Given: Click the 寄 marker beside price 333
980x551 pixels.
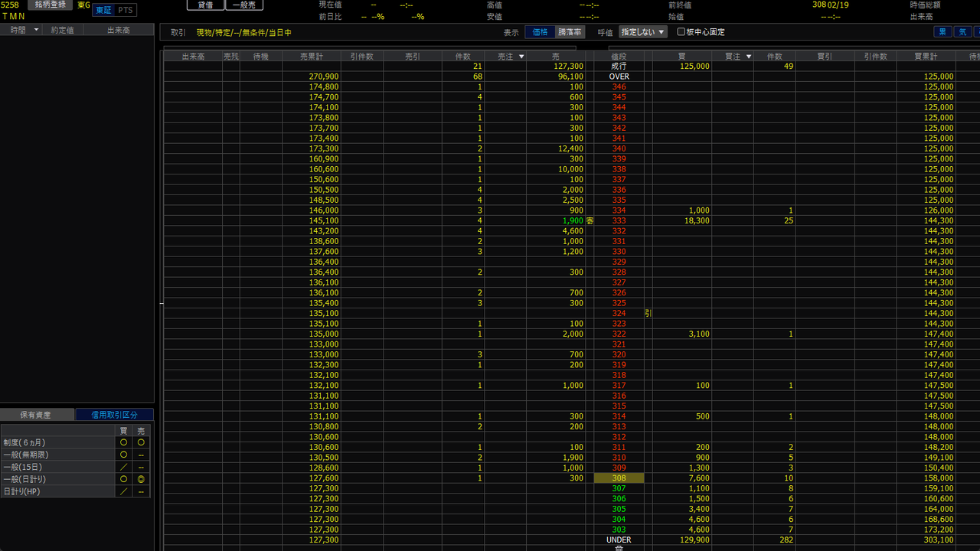Looking at the screenshot, I should click(590, 220).
